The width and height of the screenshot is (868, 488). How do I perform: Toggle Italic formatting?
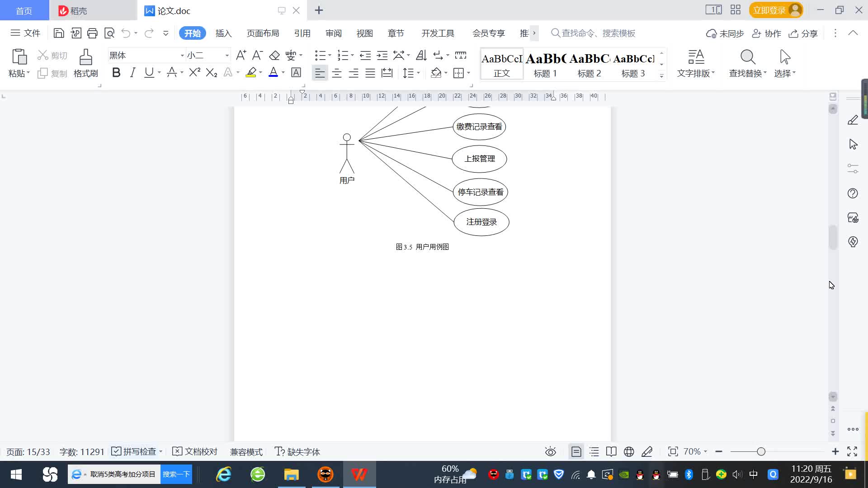tap(132, 72)
